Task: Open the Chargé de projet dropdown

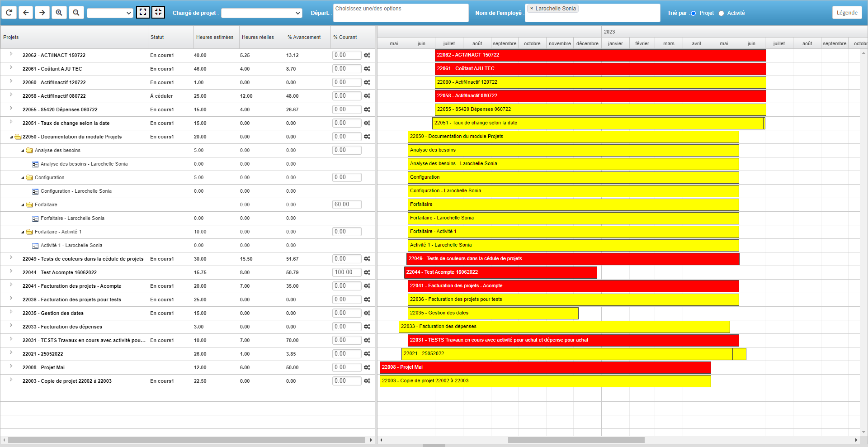Action: 261,13
